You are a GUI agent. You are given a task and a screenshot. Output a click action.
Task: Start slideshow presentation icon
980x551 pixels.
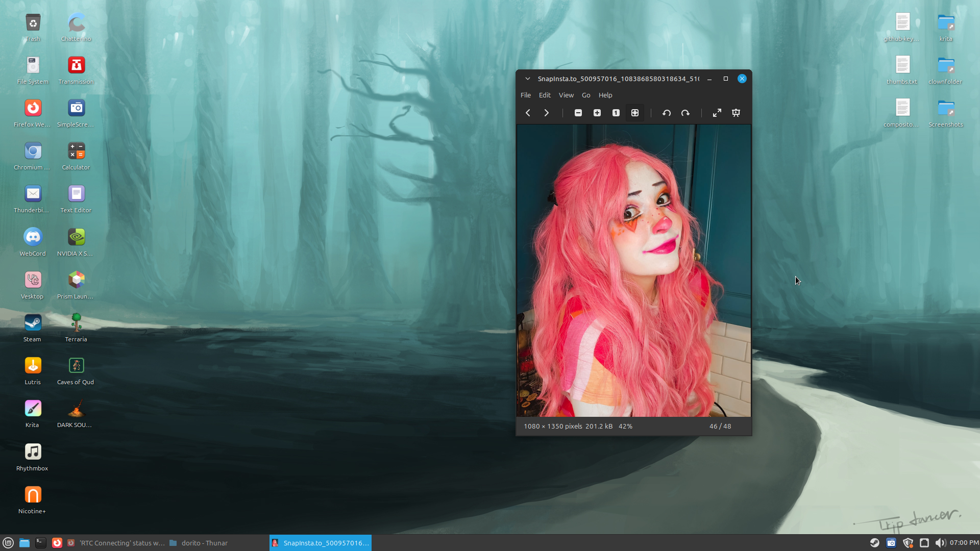pyautogui.click(x=736, y=113)
